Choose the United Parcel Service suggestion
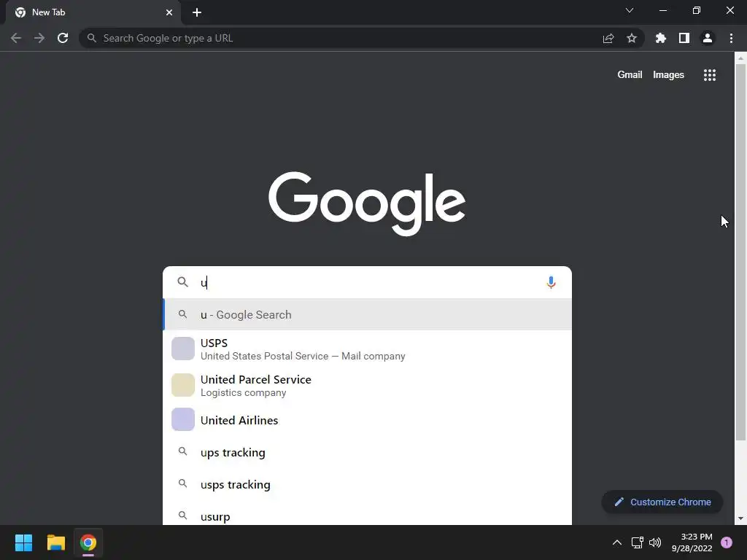The height and width of the screenshot is (560, 747). coord(367,385)
